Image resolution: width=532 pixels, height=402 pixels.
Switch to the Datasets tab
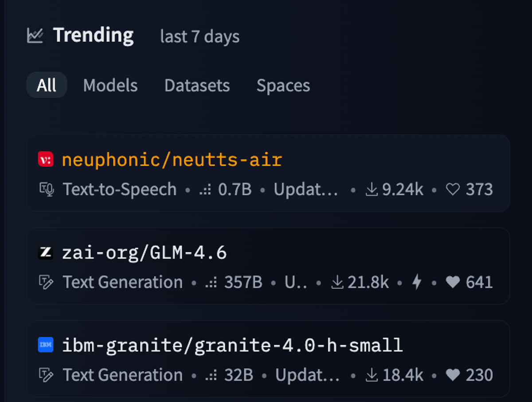[197, 85]
